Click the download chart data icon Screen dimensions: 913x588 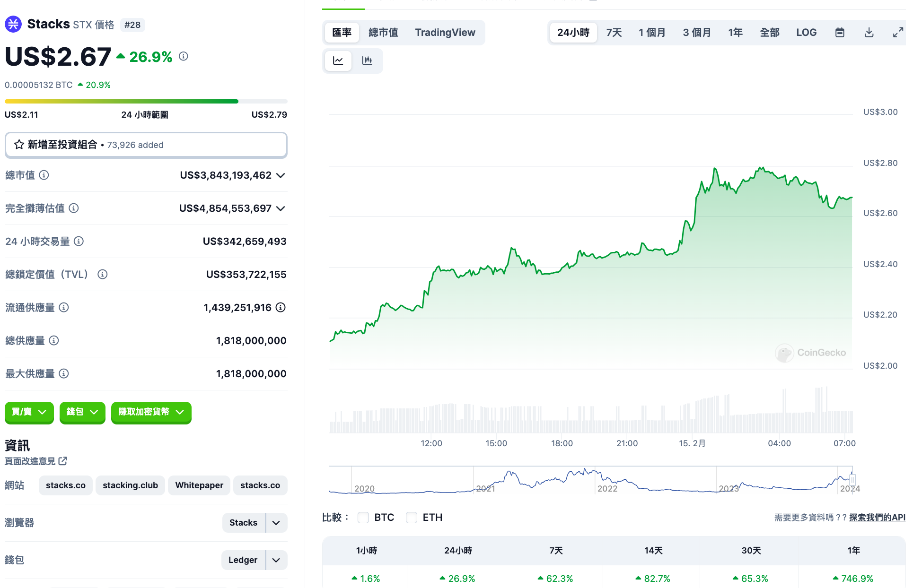pos(869,33)
